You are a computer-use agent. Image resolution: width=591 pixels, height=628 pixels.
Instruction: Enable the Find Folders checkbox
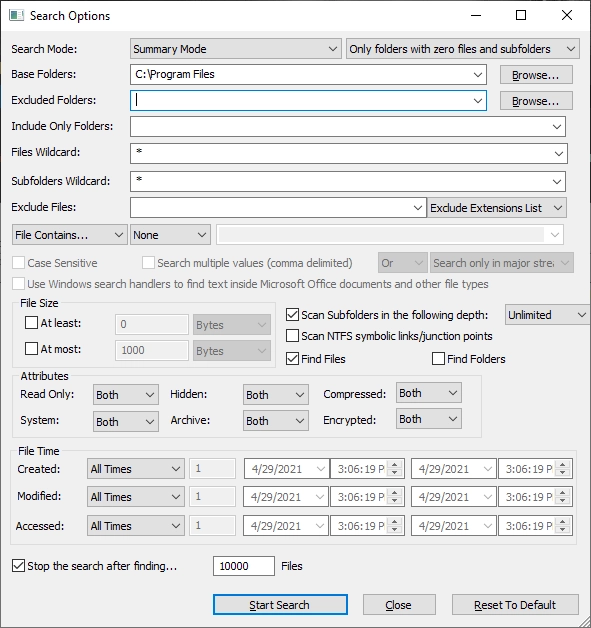[x=438, y=359]
